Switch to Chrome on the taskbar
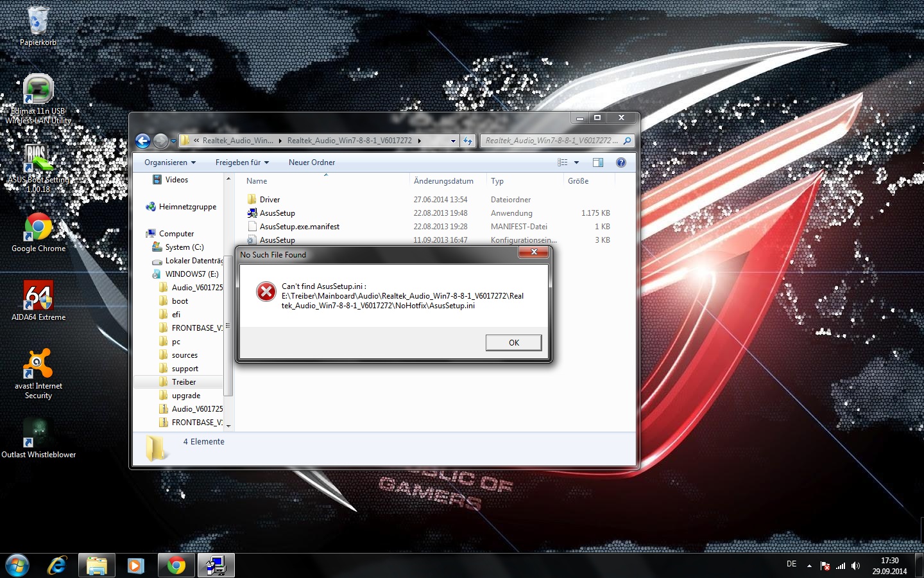Viewport: 924px width, 578px height. [x=176, y=565]
